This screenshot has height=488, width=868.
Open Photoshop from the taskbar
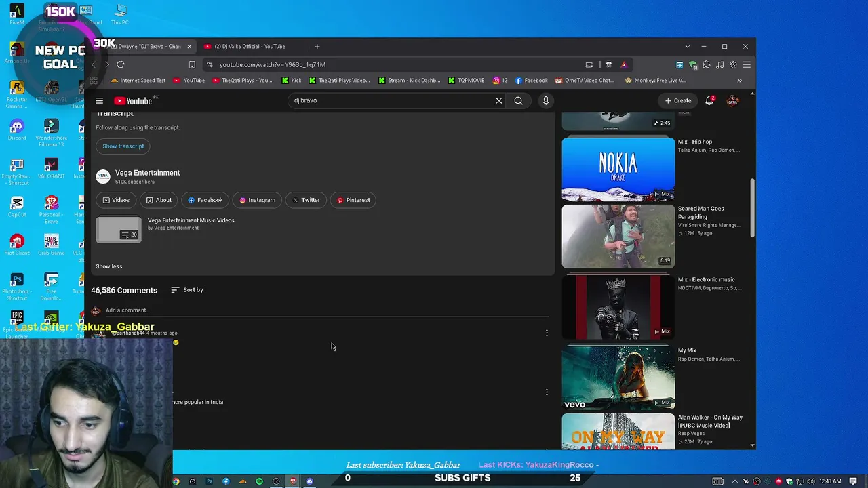click(209, 481)
